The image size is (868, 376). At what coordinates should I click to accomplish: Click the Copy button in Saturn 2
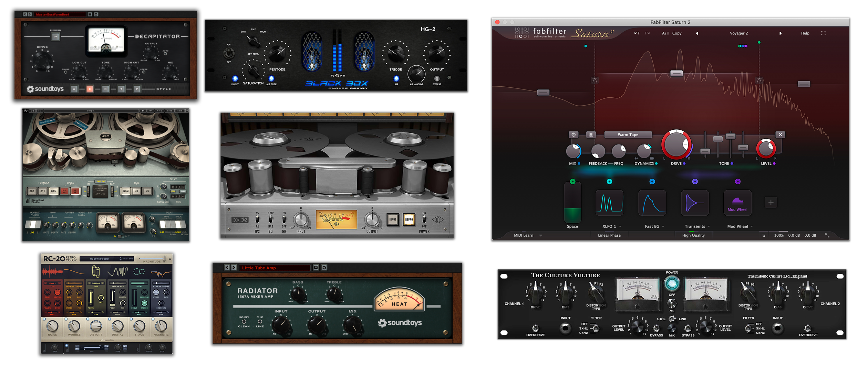pyautogui.click(x=677, y=33)
